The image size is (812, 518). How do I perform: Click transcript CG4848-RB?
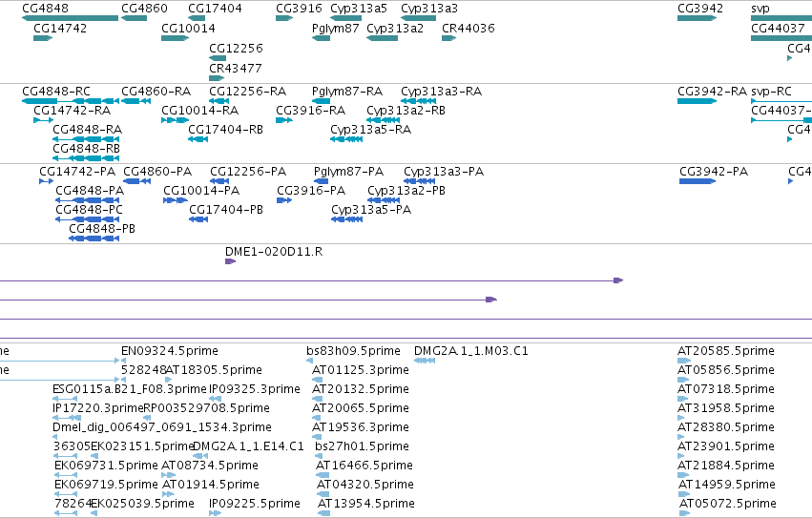tap(87, 149)
